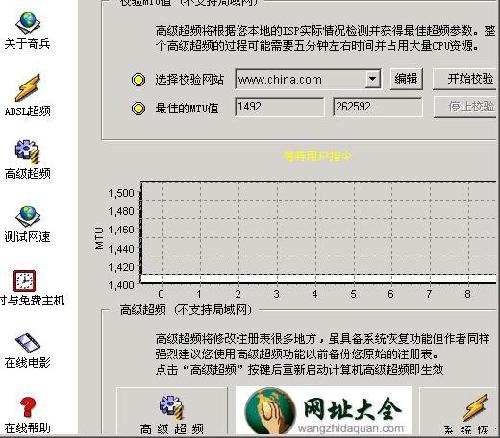
Task: Click the 网址大全 banner image
Action: pos(324,412)
